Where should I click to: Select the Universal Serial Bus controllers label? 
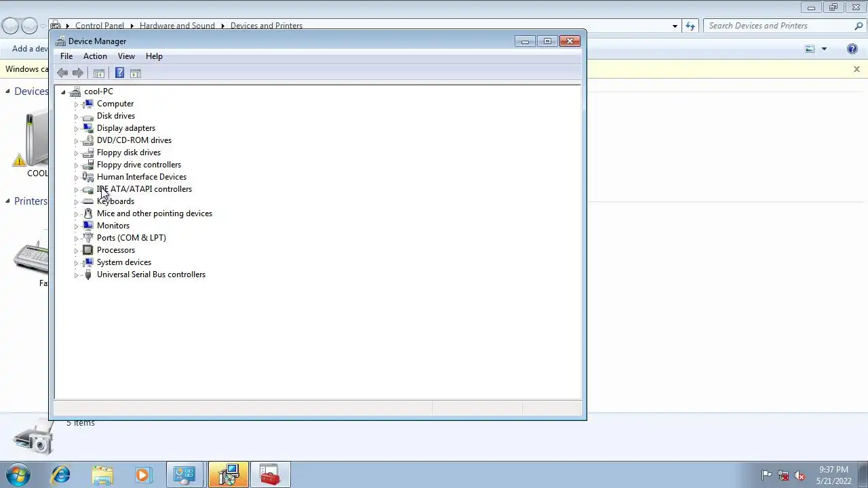(151, 274)
